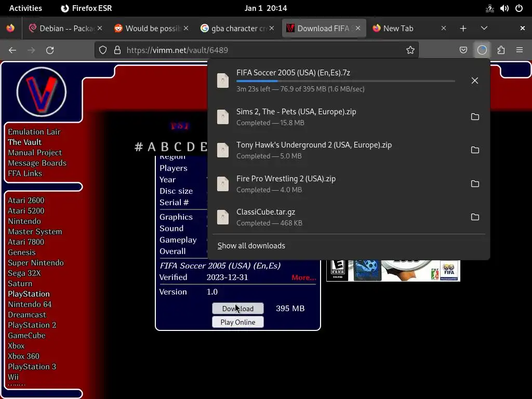Click the Fire Pro Wrestling 2 file icon
The image size is (532, 399).
point(223,183)
